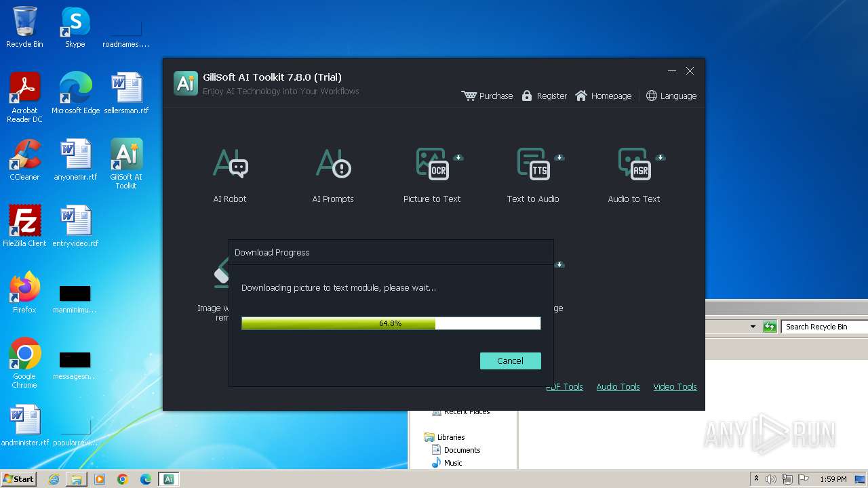Click the File Explorer taskbar icon

(77, 479)
